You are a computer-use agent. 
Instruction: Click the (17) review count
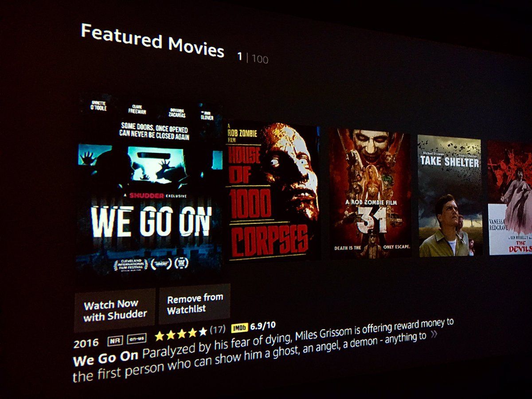(218, 329)
